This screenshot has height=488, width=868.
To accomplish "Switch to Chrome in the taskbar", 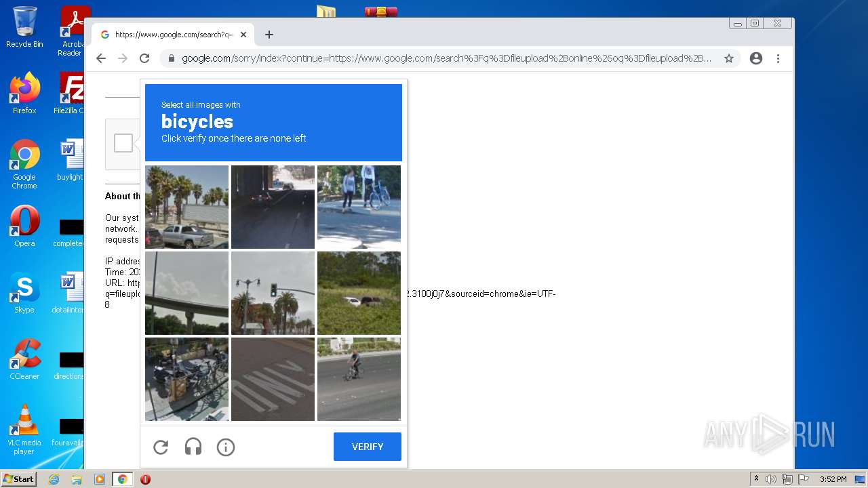I will click(123, 479).
